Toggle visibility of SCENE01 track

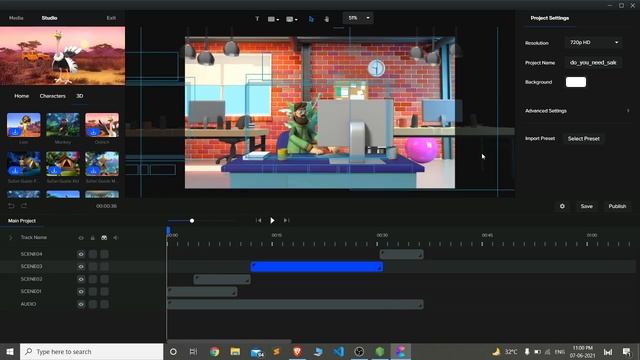81,291
